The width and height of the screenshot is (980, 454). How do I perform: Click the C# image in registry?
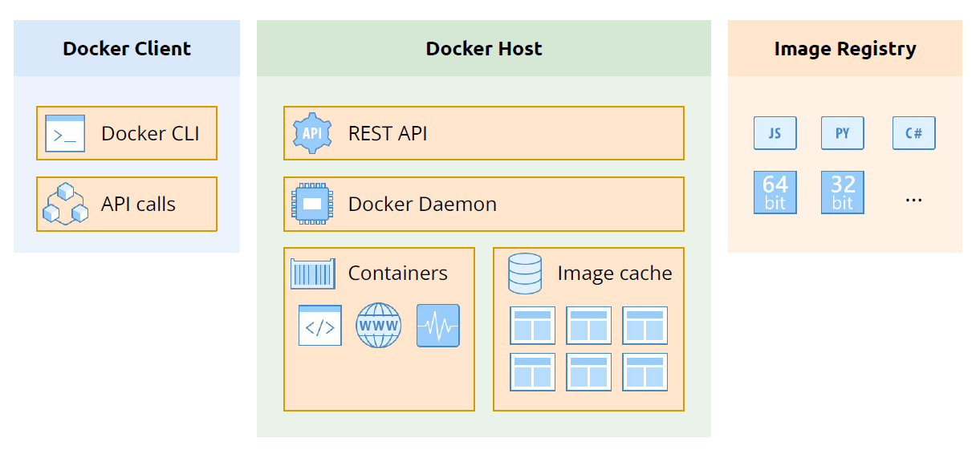913,133
